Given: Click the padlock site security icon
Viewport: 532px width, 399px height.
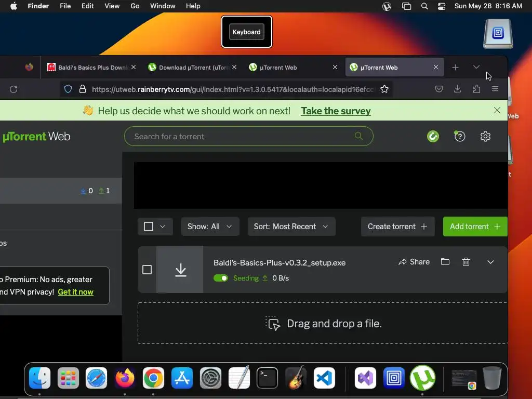Looking at the screenshot, I should tap(83, 89).
